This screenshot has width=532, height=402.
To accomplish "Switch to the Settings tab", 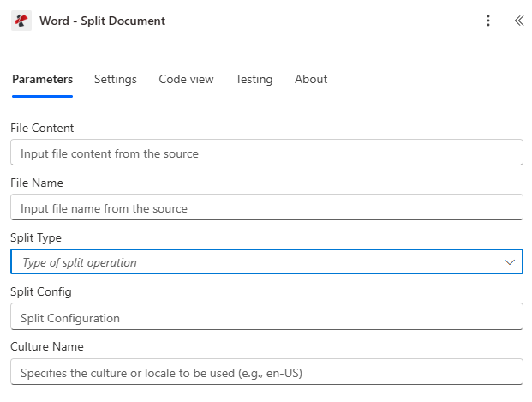I will click(116, 79).
